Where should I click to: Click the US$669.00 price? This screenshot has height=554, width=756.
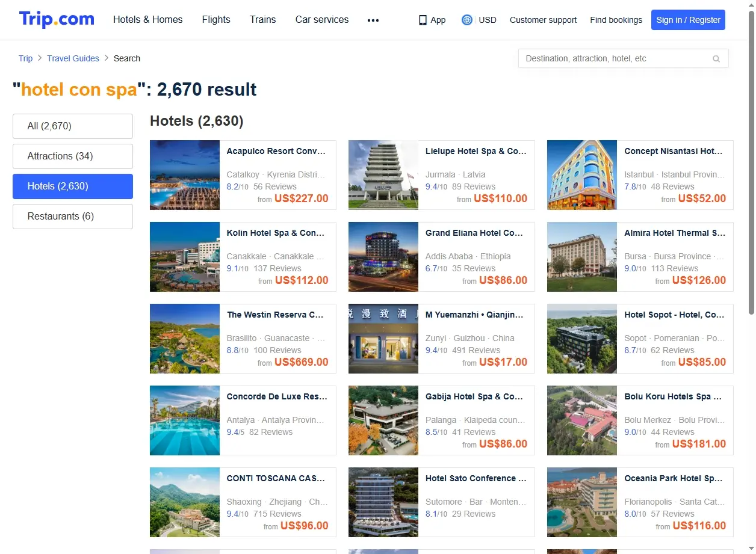pyautogui.click(x=302, y=362)
